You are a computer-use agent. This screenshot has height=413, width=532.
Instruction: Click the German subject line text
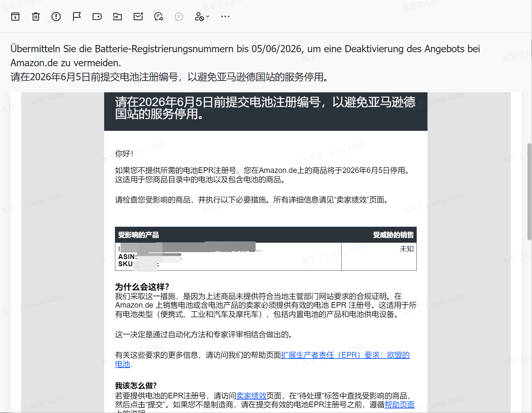(x=245, y=55)
